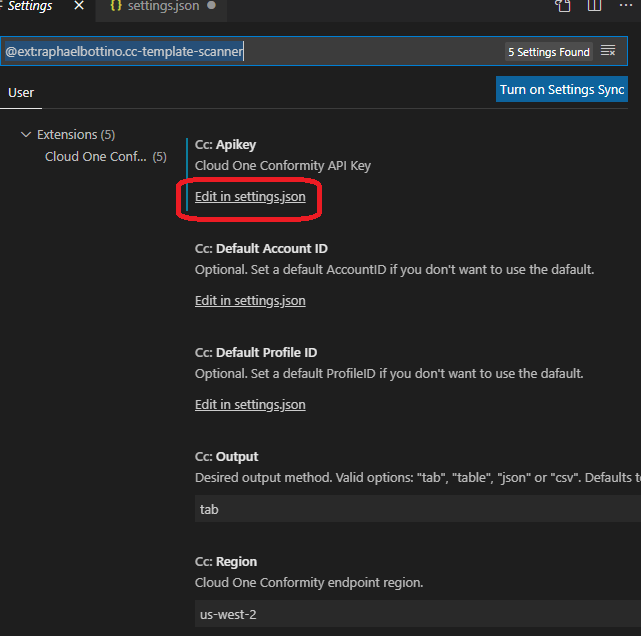This screenshot has width=641, height=636.
Task: Open the More Actions ellipsis menu
Action: 625,6
